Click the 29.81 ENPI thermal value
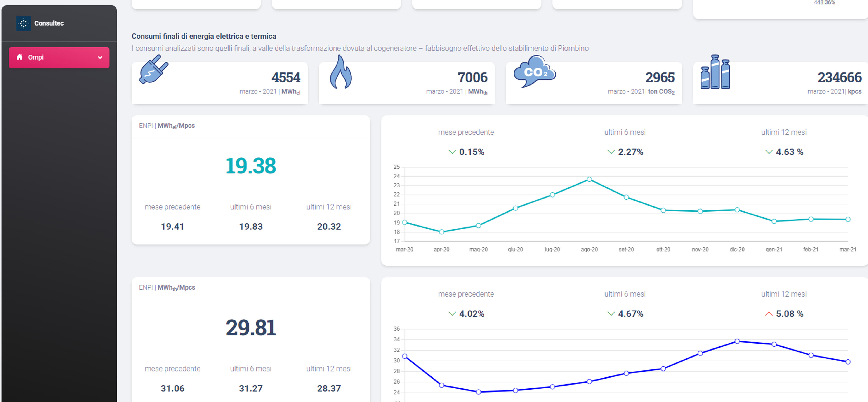This screenshot has height=402, width=868. tap(251, 328)
